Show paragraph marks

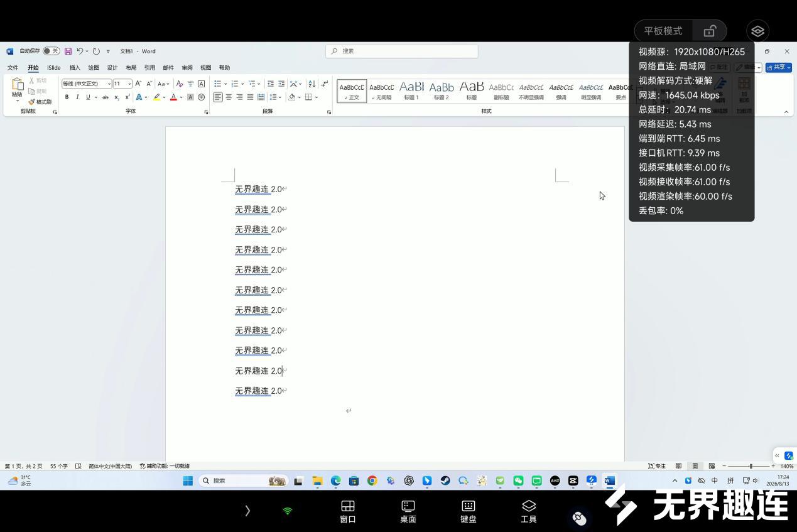324,84
